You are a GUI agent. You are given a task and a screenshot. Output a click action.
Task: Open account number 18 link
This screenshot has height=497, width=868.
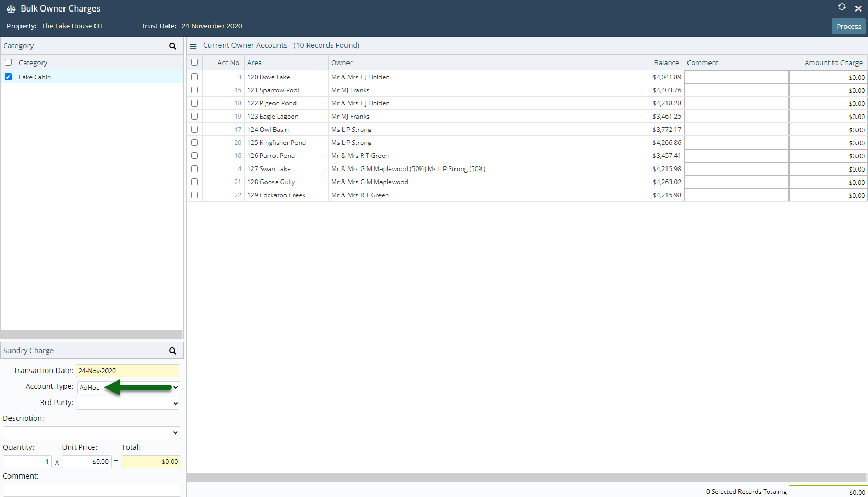pyautogui.click(x=238, y=103)
